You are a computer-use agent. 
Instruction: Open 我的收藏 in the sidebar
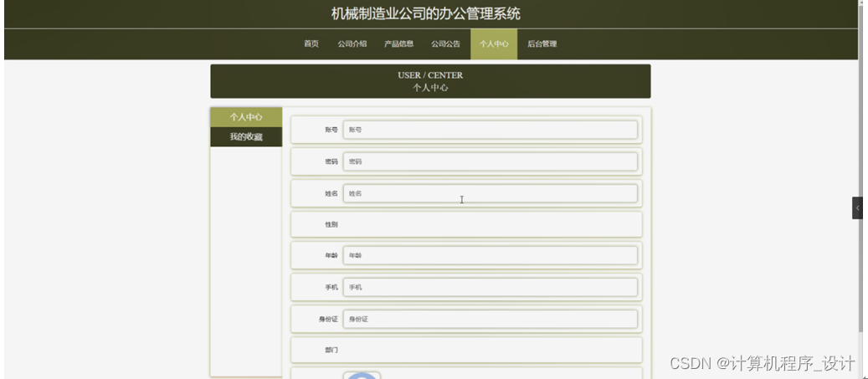246,137
